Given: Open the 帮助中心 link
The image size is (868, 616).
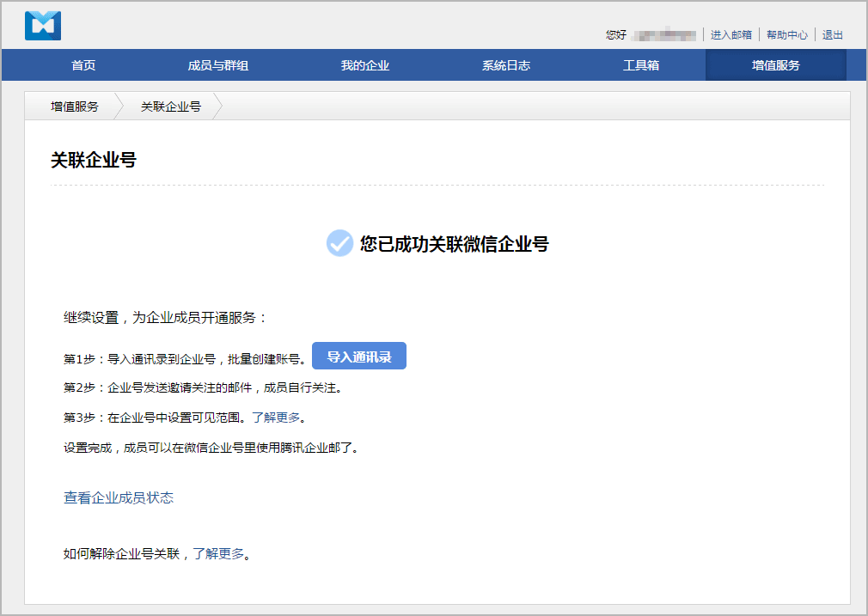Looking at the screenshot, I should tap(787, 35).
